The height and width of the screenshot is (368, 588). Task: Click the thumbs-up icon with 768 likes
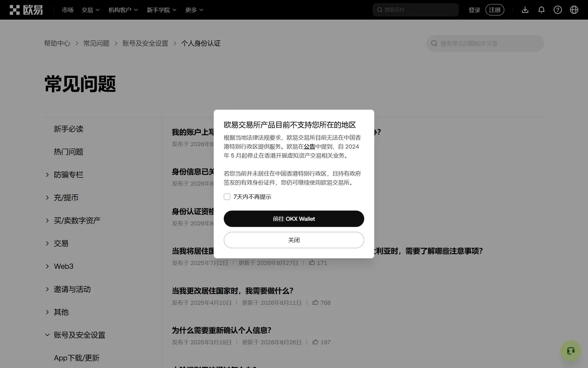coord(315,302)
